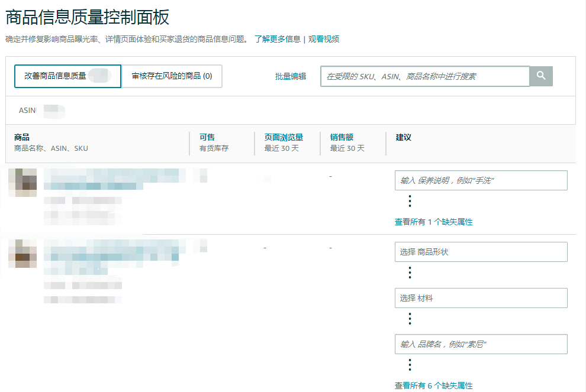586x392 pixels.
Task: Click the first product's thumbnail image
Action: click(x=22, y=182)
